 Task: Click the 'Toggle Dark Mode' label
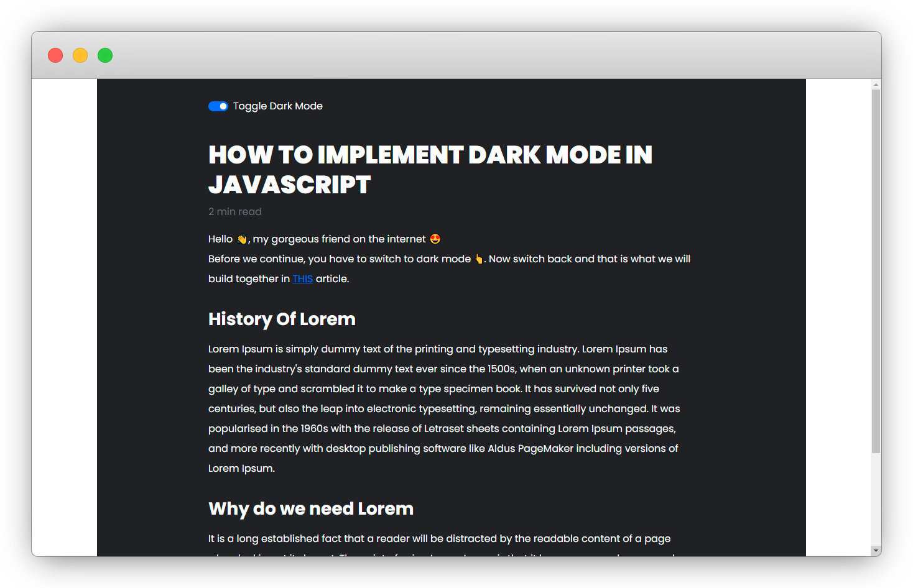tap(277, 106)
